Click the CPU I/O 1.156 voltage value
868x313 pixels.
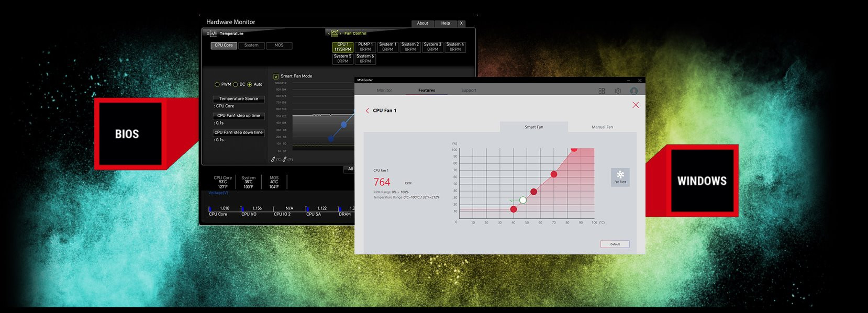coord(257,208)
